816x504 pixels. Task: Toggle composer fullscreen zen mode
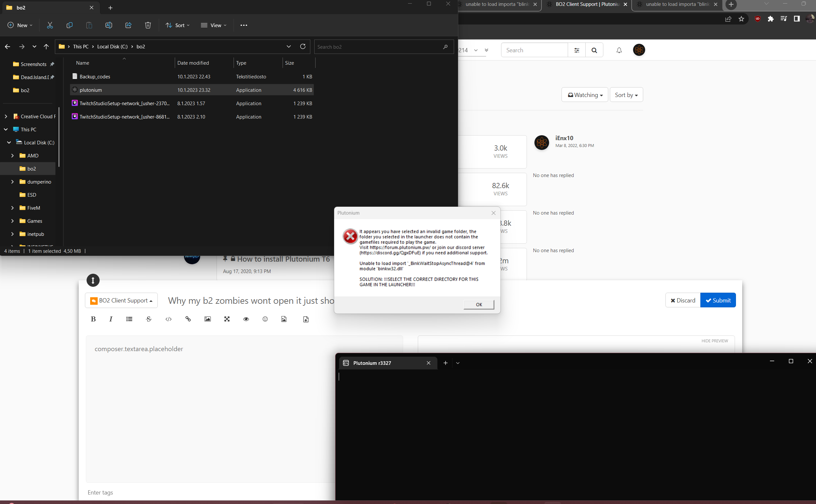pos(227,319)
